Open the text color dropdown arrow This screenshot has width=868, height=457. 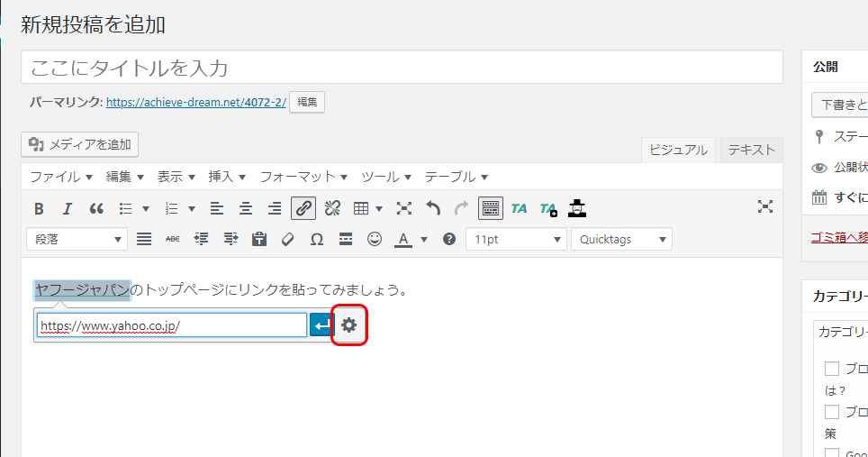coord(424,239)
